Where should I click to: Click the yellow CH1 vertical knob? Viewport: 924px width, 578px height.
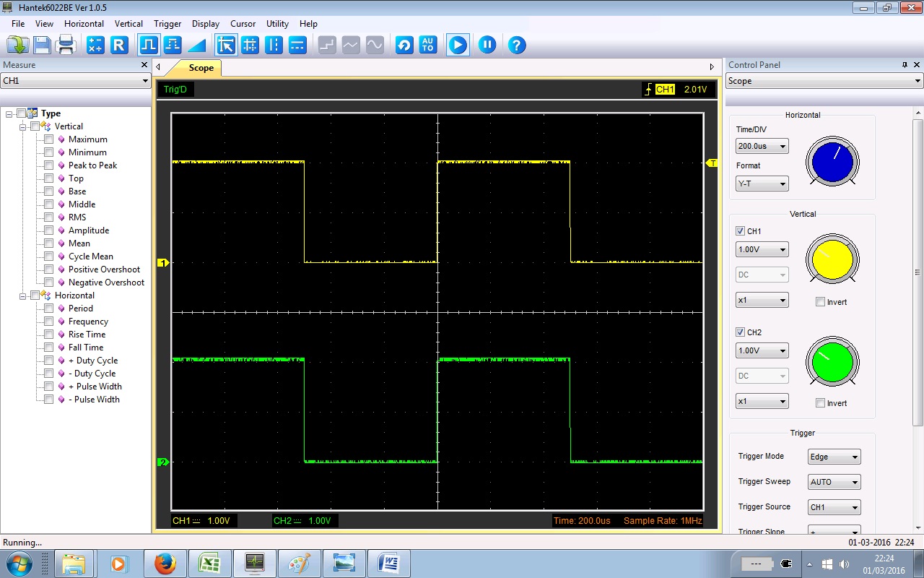(x=832, y=259)
